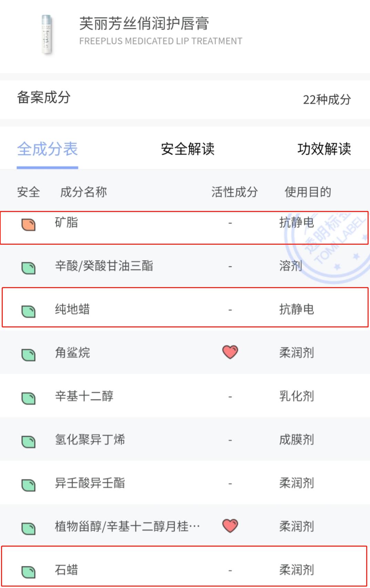Click the 22种成分 ingredient count label

(x=326, y=100)
